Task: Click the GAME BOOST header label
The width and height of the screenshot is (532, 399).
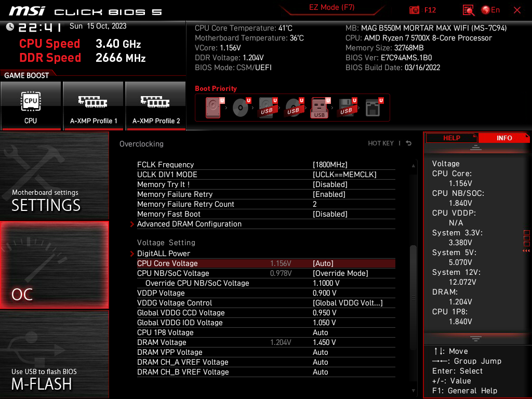Action: 26,75
